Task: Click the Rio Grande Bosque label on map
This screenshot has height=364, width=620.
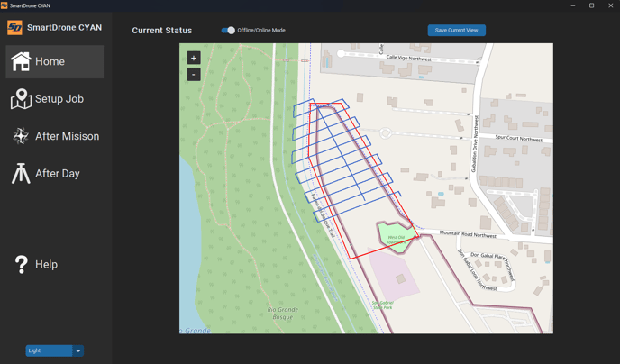Action: [283, 314]
